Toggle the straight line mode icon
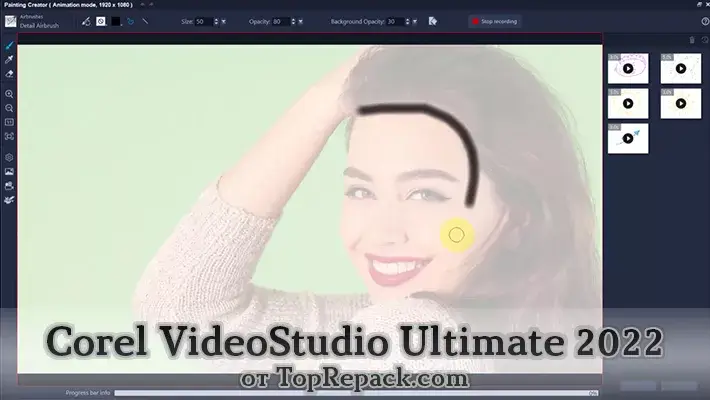Screen dimensions: 710x400 point(145,21)
